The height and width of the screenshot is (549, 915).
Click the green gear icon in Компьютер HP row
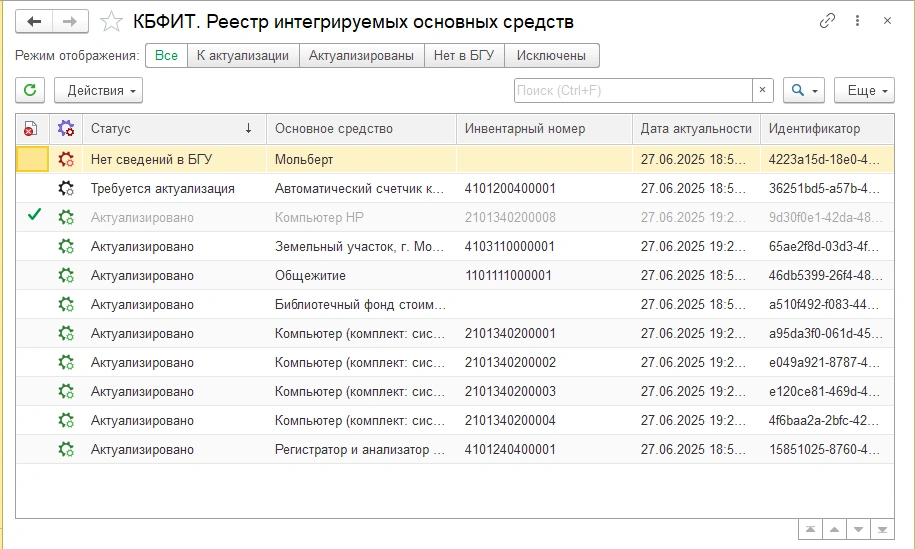coord(66,218)
